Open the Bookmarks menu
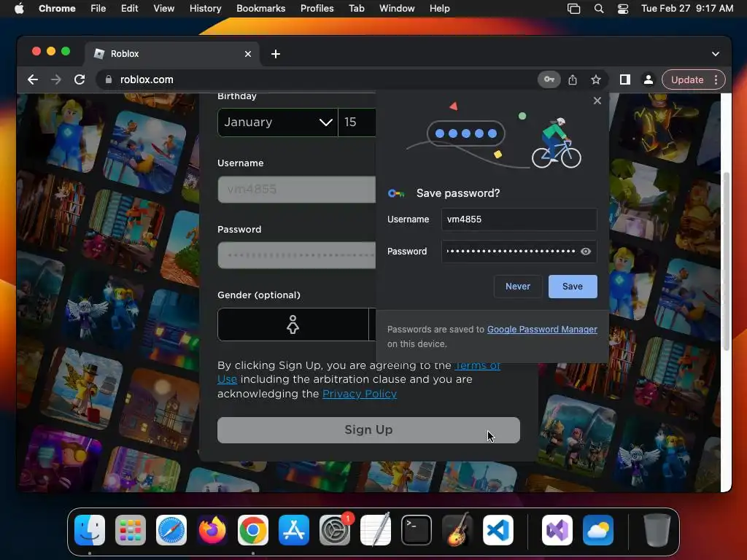The width and height of the screenshot is (747, 560). pyautogui.click(x=260, y=9)
